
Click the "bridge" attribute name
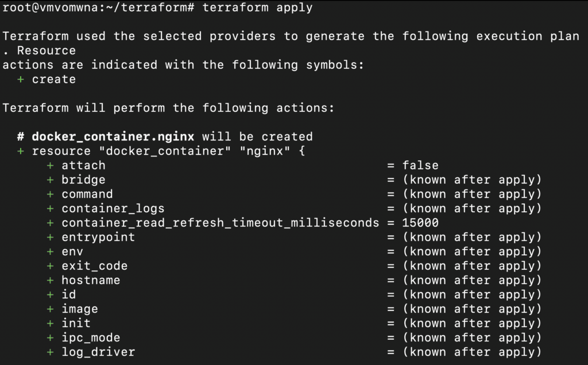(x=83, y=180)
